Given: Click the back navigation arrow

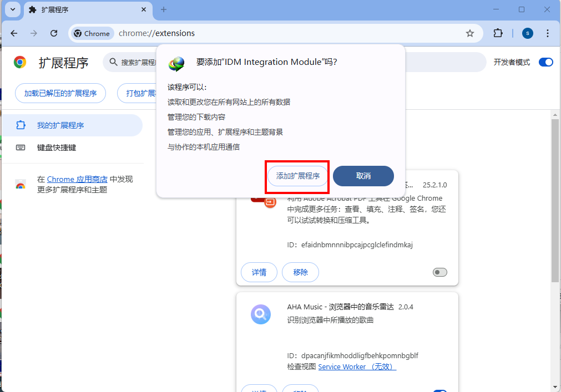Looking at the screenshot, I should pos(14,33).
